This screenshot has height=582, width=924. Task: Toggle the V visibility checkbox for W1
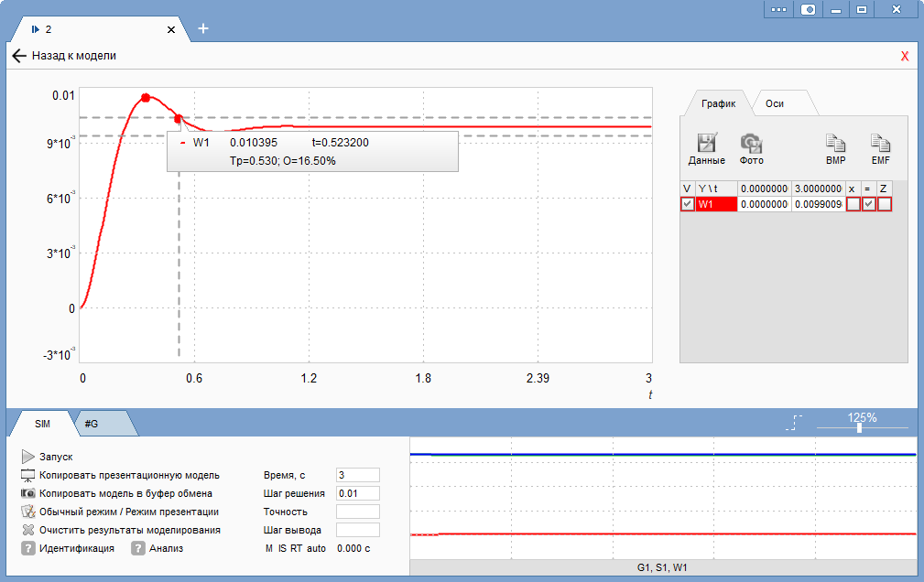(x=687, y=204)
